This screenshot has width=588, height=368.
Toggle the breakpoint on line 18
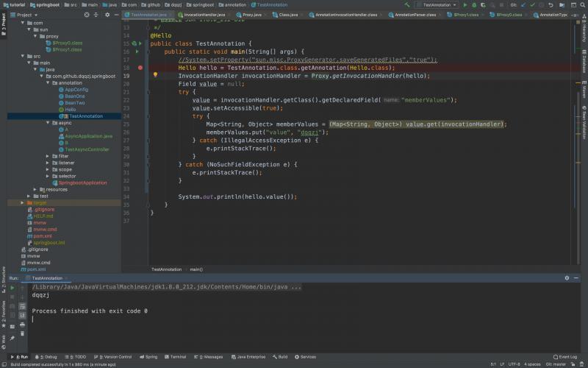(140, 67)
